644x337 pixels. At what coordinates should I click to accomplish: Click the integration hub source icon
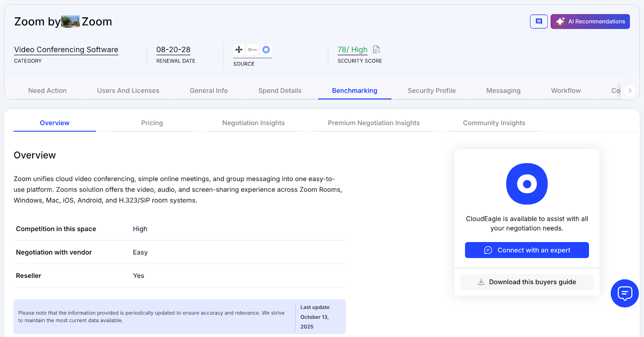pyautogui.click(x=239, y=49)
